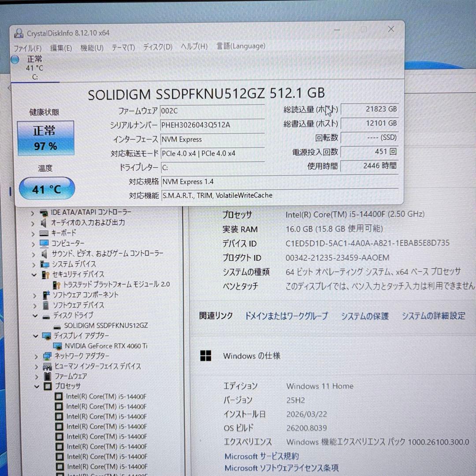Image resolution: width=476 pixels, height=476 pixels.
Task: Click the キーボード device icon
Action: [44, 233]
